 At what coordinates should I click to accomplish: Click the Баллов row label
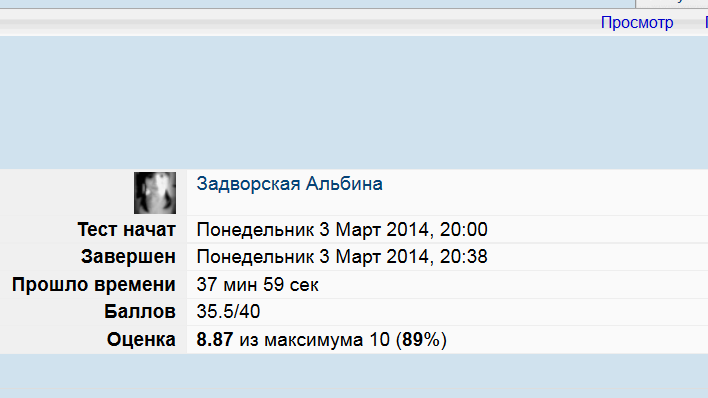[140, 312]
